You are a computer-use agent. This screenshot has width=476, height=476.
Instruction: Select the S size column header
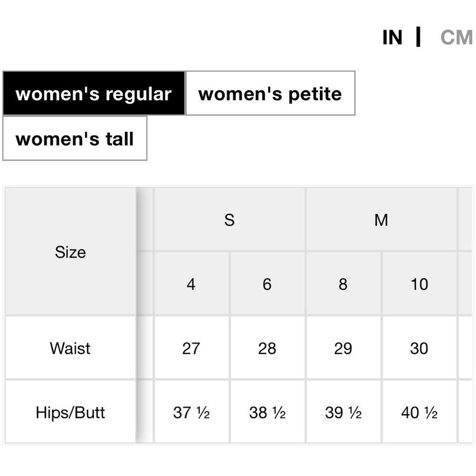(229, 219)
